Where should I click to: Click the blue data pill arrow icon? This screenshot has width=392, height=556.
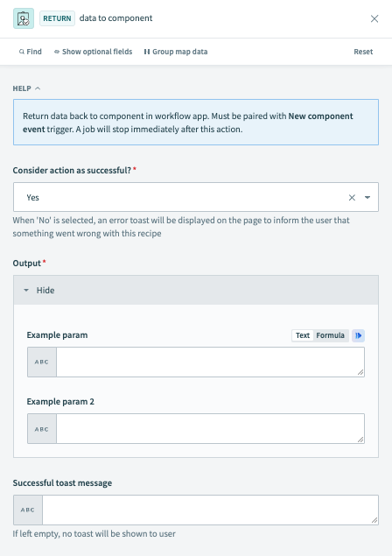[359, 335]
